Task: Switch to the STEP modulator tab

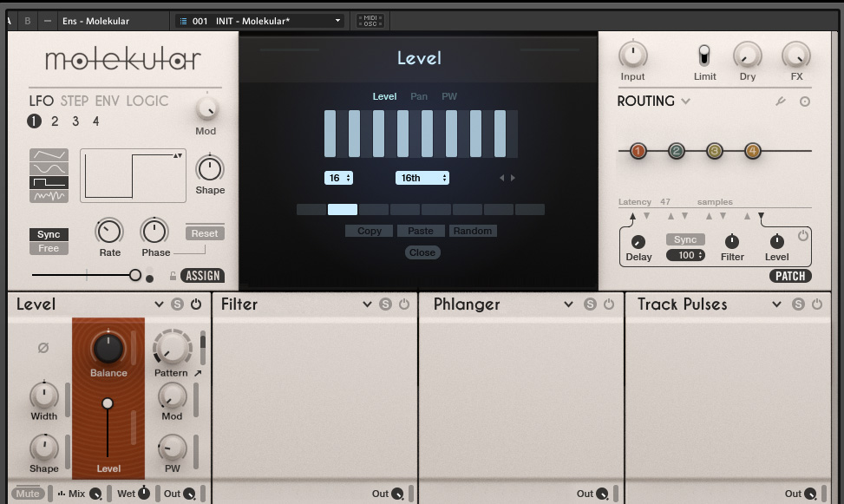Action: click(75, 101)
